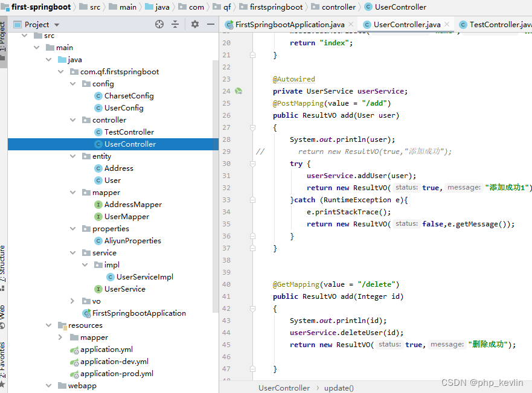Image resolution: width=532 pixels, height=393 pixels.
Task: Click the fold marker beside try on line 30
Action: [x=252, y=164]
